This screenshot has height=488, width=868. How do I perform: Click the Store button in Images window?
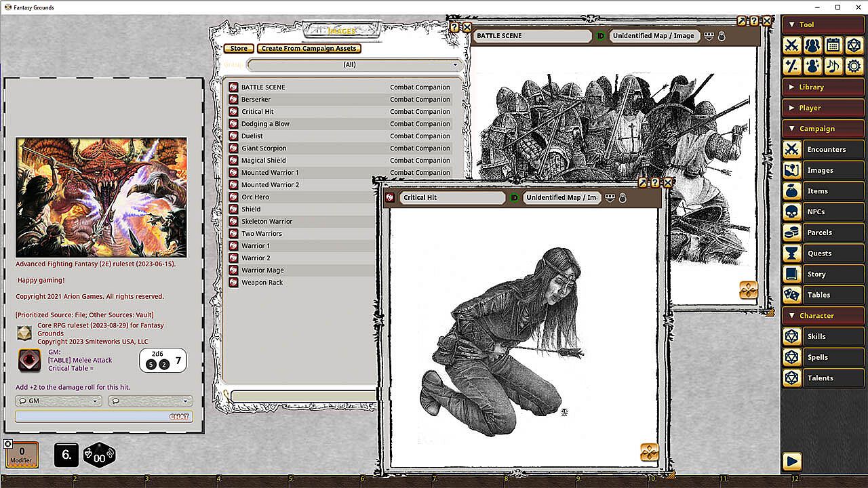tap(239, 49)
